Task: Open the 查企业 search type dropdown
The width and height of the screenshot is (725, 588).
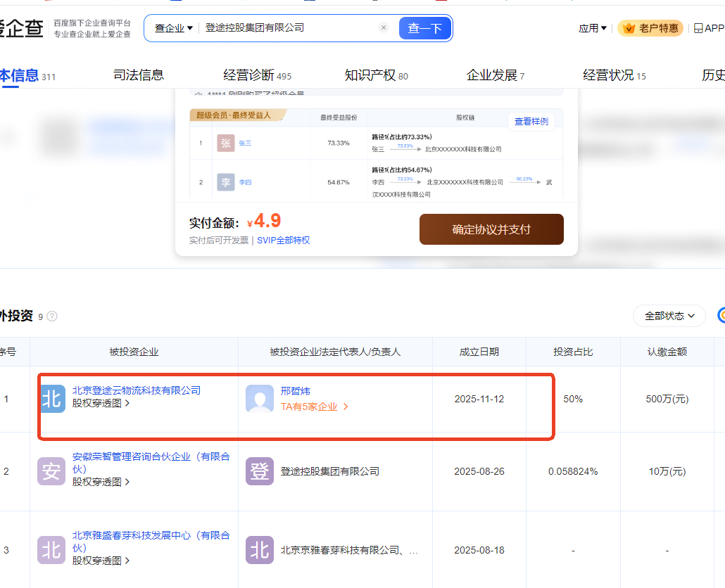Action: (174, 28)
